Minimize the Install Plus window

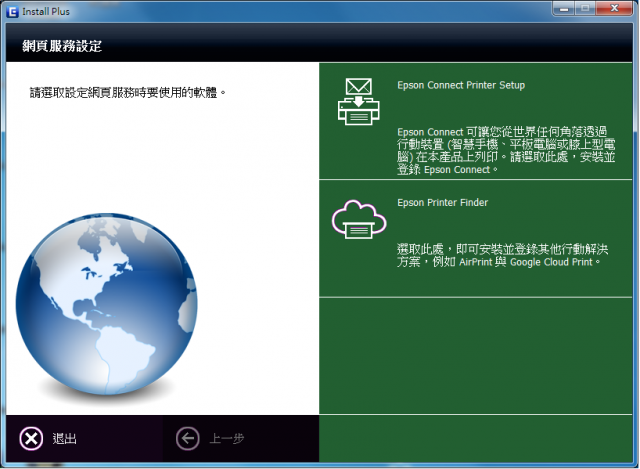tap(564, 9)
